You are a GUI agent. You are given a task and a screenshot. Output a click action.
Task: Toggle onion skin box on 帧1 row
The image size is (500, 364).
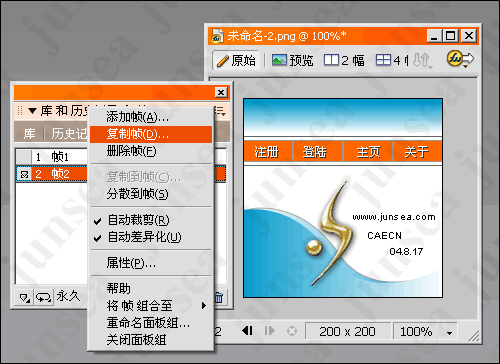click(24, 157)
